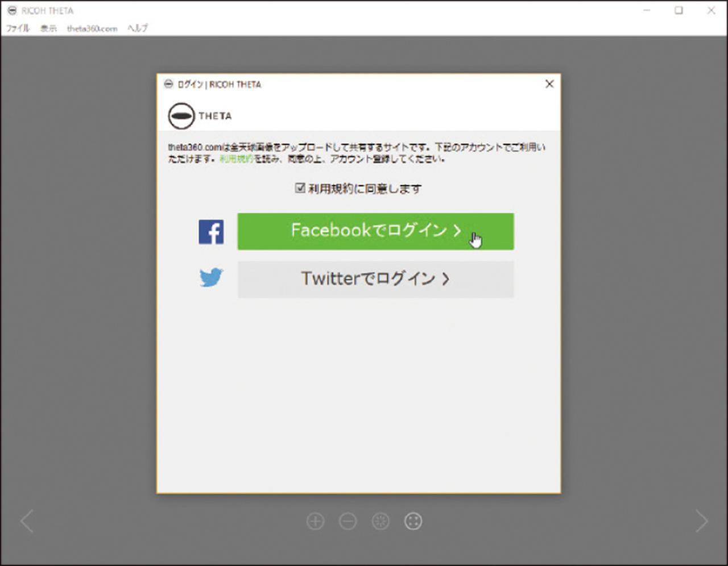
Task: Click the third viewer icon in bottom toolbar
Action: [x=380, y=521]
